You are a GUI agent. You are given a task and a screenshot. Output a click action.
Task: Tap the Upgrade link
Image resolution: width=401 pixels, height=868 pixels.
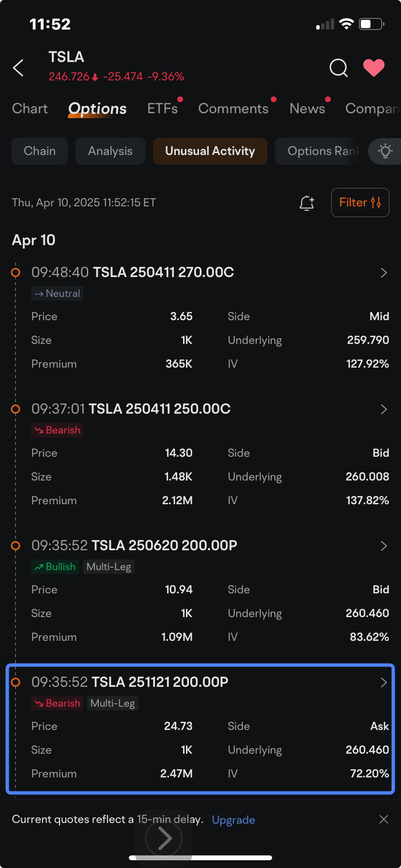(x=233, y=820)
